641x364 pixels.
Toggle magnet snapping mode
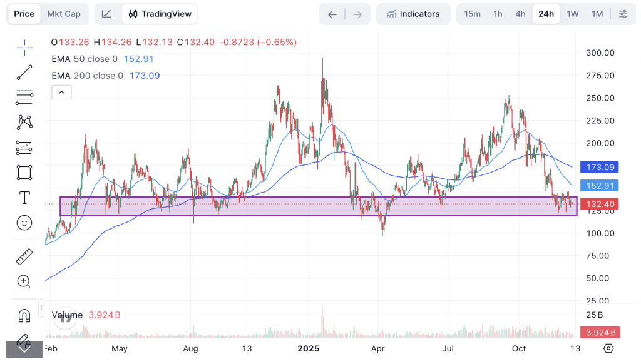pos(24,315)
